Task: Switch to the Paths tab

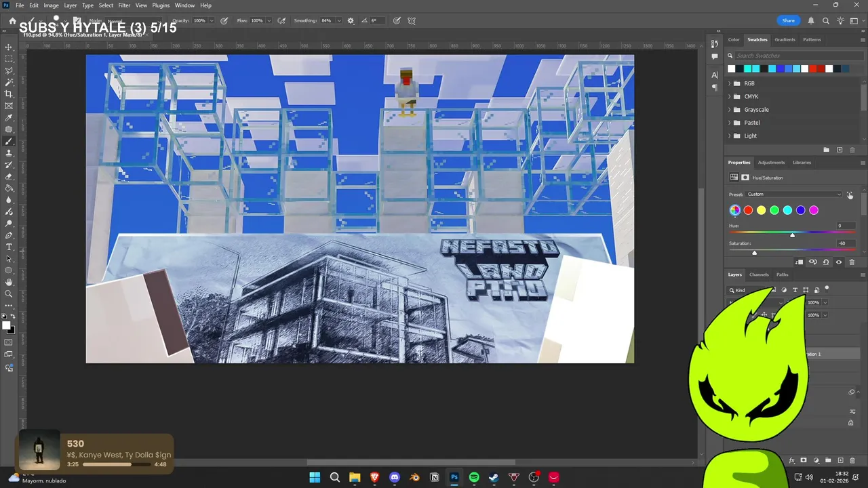Action: tap(782, 274)
